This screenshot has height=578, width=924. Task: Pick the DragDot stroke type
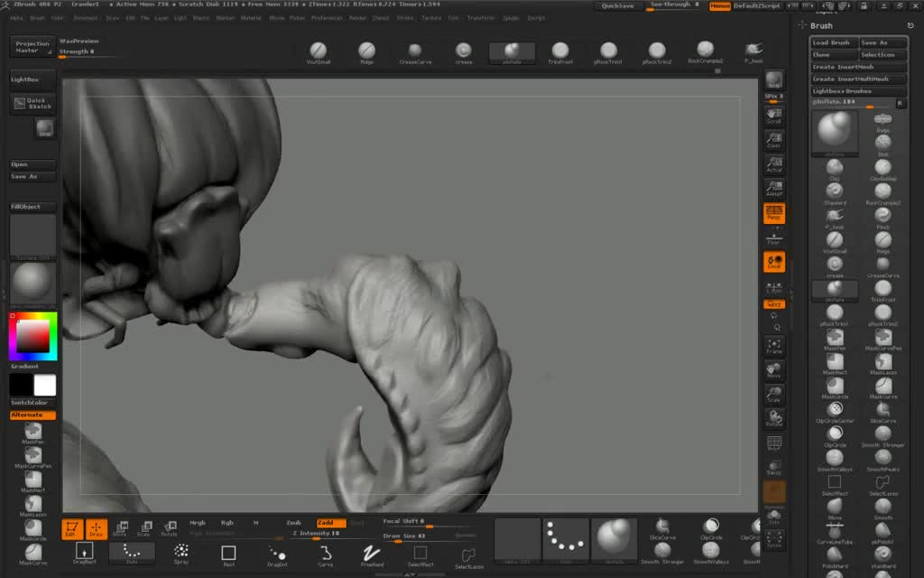pyautogui.click(x=277, y=555)
